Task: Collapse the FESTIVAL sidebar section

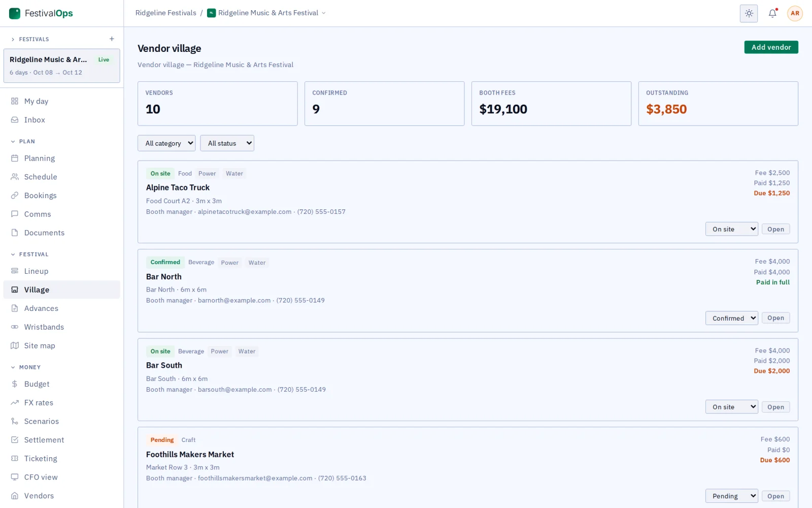Action: (x=29, y=254)
